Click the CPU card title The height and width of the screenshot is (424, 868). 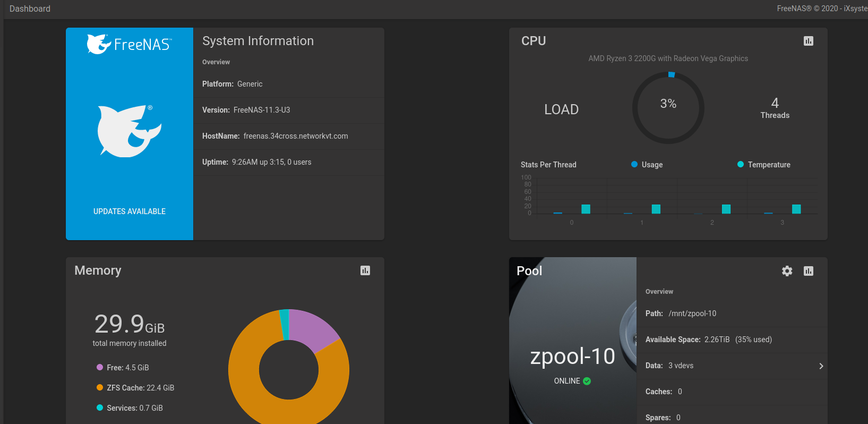point(534,41)
